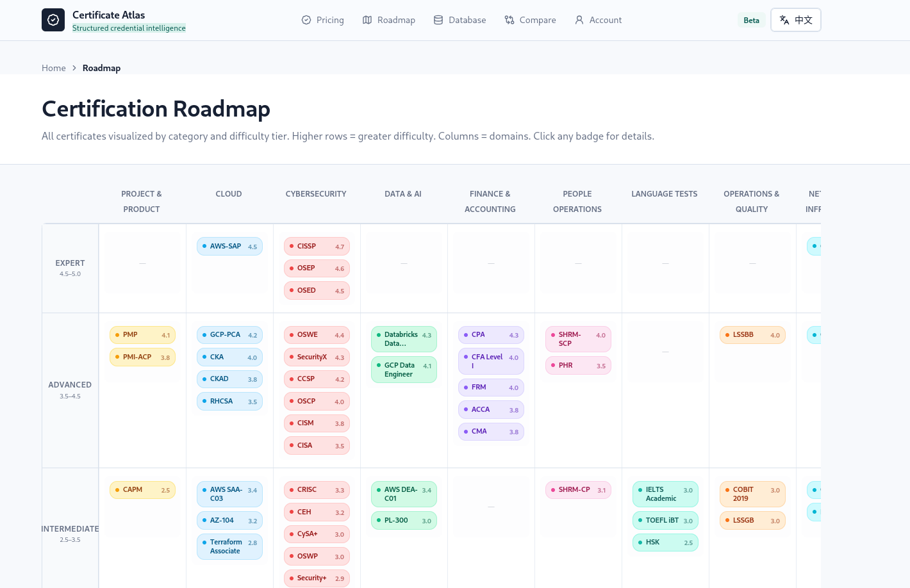Select the HSK badge
The width and height of the screenshot is (910, 588).
665,543
